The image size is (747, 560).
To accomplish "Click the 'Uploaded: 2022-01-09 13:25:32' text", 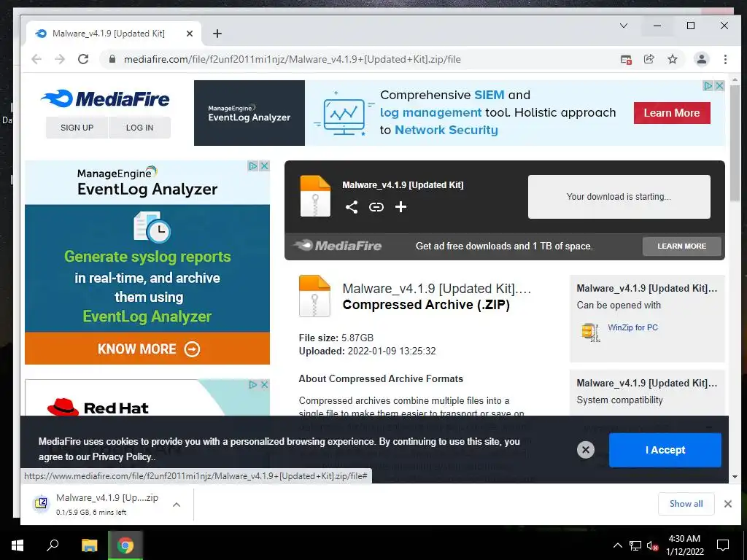I will [367, 351].
